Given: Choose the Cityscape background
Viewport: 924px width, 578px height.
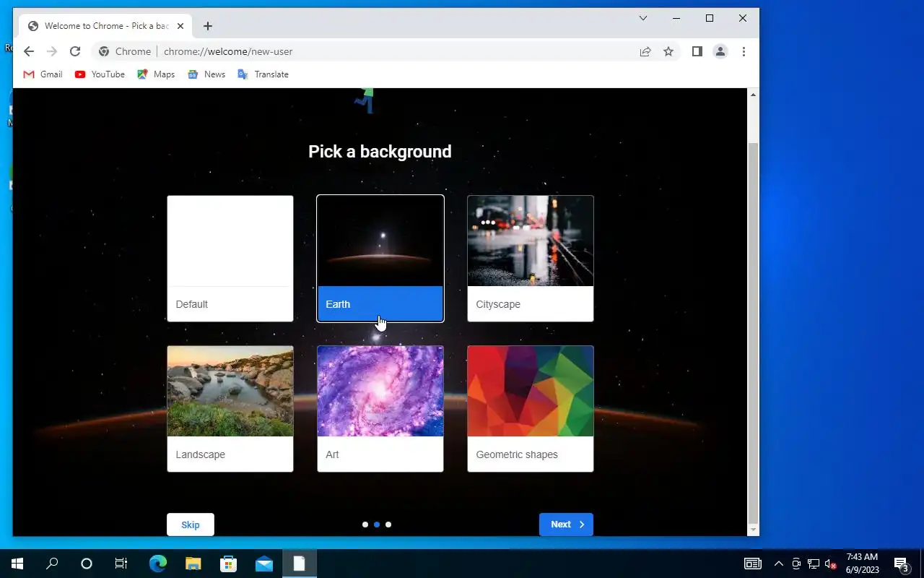Looking at the screenshot, I should coord(531,259).
